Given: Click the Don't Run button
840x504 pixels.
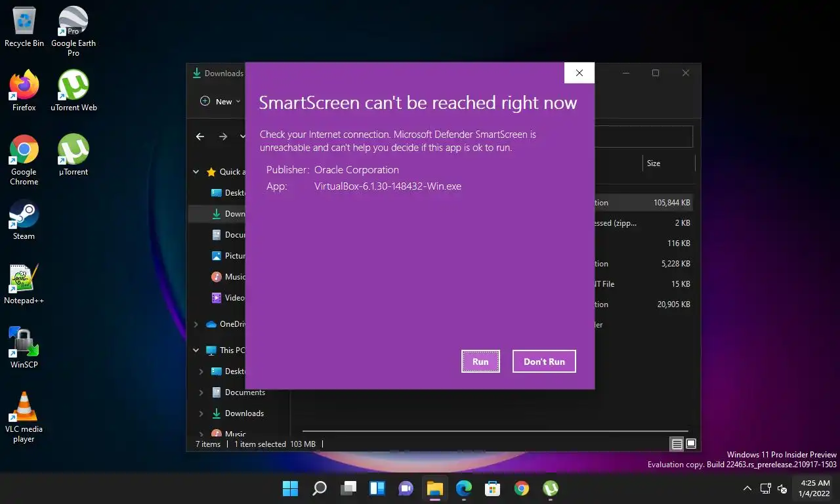Looking at the screenshot, I should (544, 362).
